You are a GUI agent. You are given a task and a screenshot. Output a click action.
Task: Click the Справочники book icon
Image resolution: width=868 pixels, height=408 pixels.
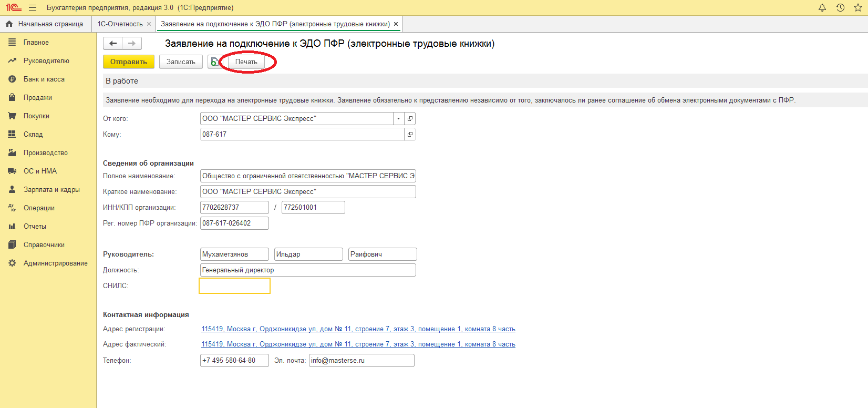[x=12, y=244]
